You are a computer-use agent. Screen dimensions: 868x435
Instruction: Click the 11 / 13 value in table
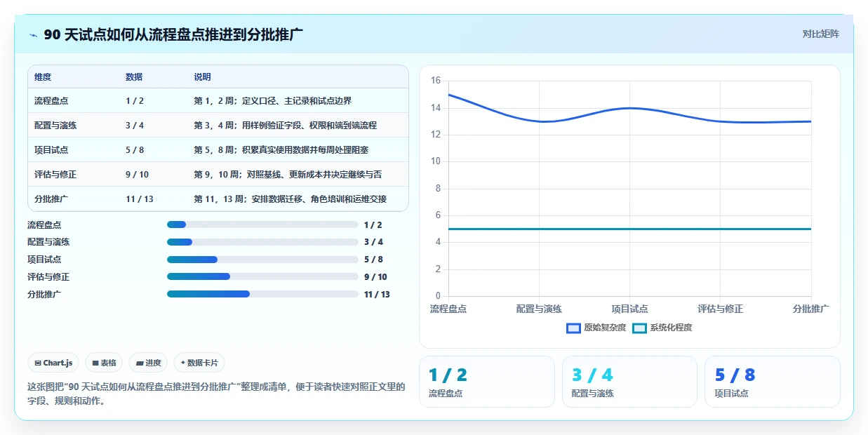pyautogui.click(x=140, y=199)
